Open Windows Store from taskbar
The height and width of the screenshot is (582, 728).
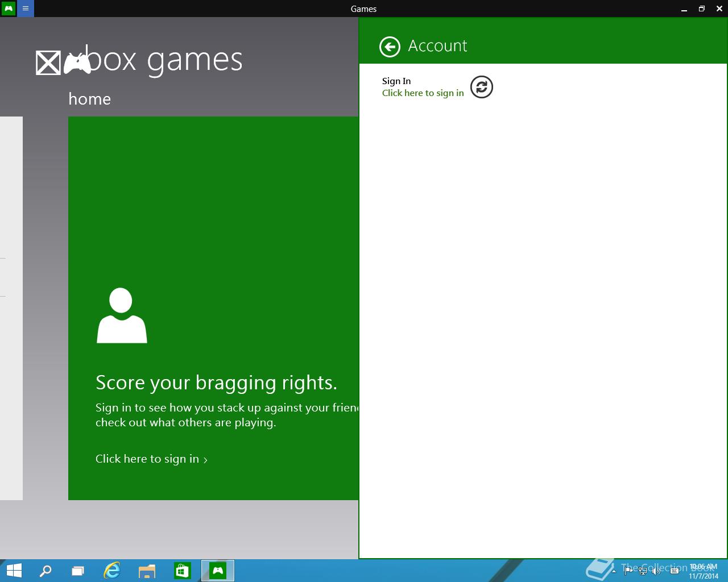183,571
